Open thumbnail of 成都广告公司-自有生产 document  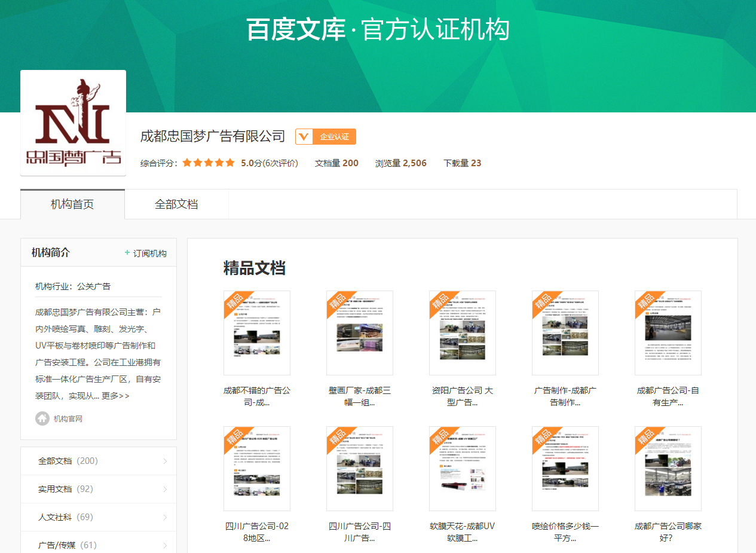[x=668, y=333]
